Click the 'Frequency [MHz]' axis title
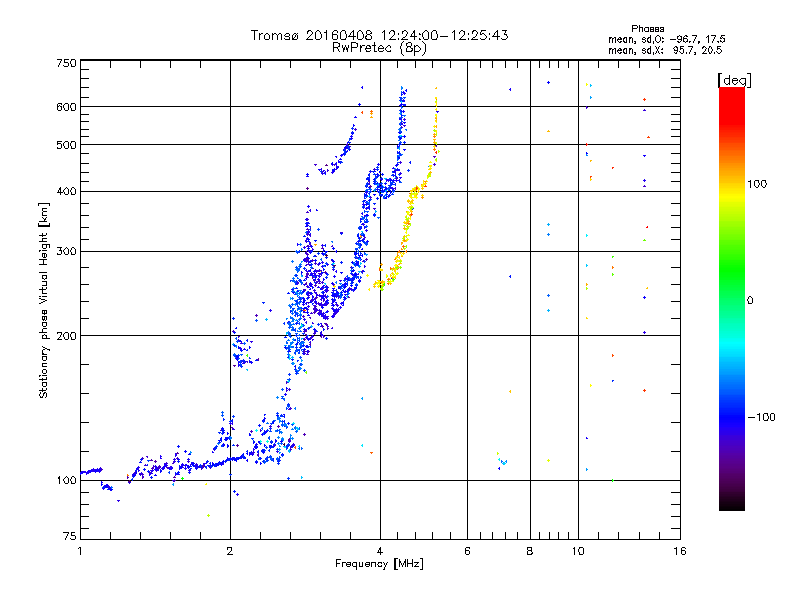This screenshot has width=800, height=600. [379, 564]
